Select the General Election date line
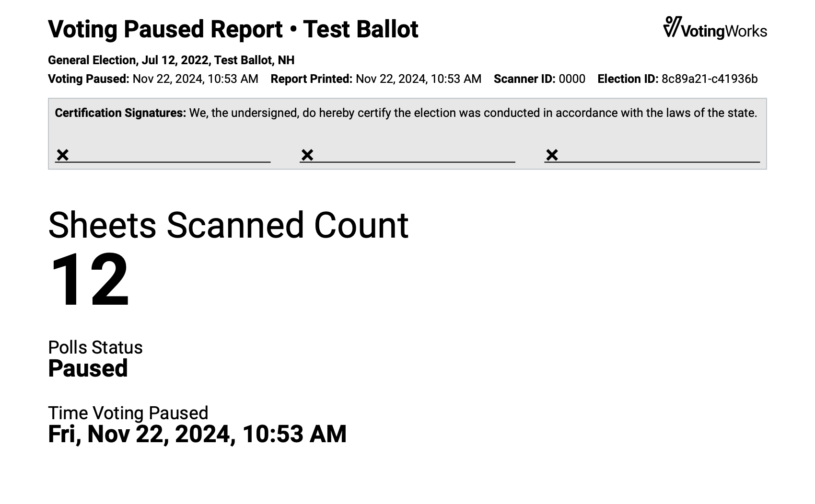The height and width of the screenshot is (504, 815). click(x=171, y=60)
